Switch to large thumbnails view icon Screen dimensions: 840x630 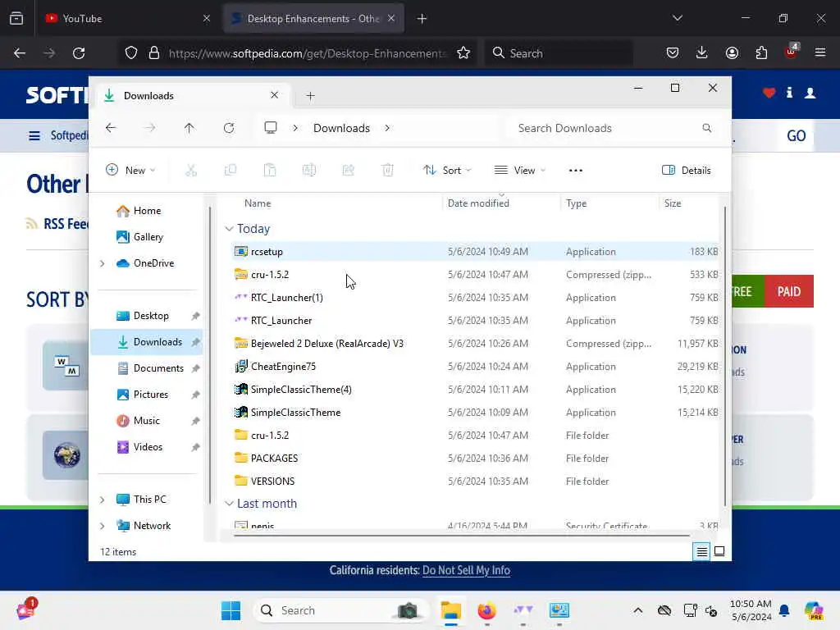click(x=719, y=551)
